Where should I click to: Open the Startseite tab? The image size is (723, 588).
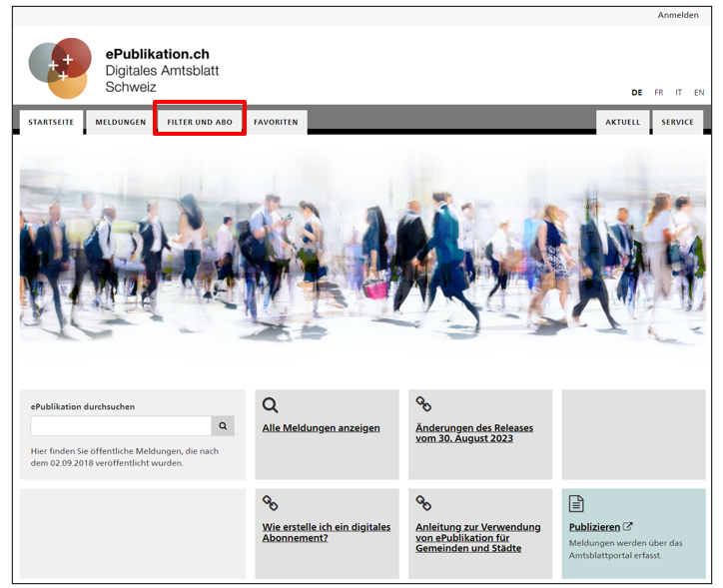point(51,122)
